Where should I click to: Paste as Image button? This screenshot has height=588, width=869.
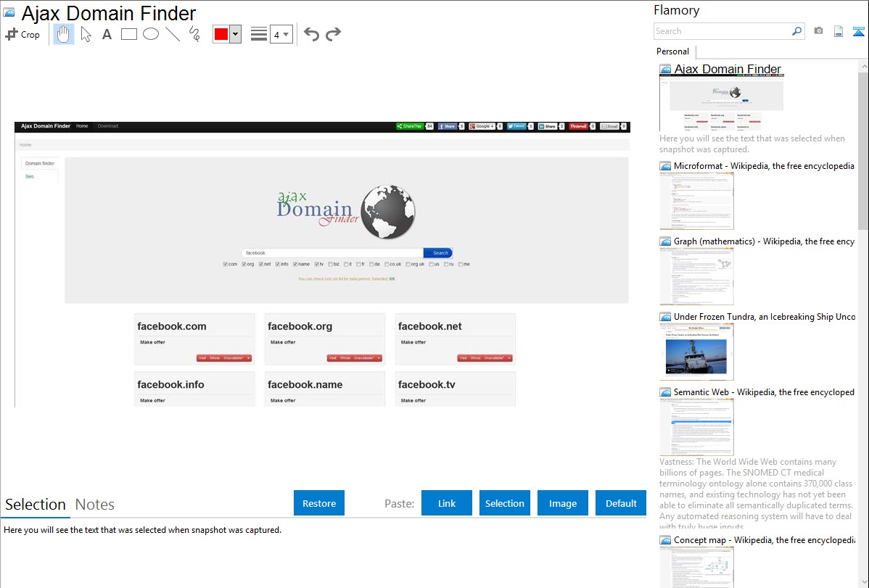pos(563,503)
